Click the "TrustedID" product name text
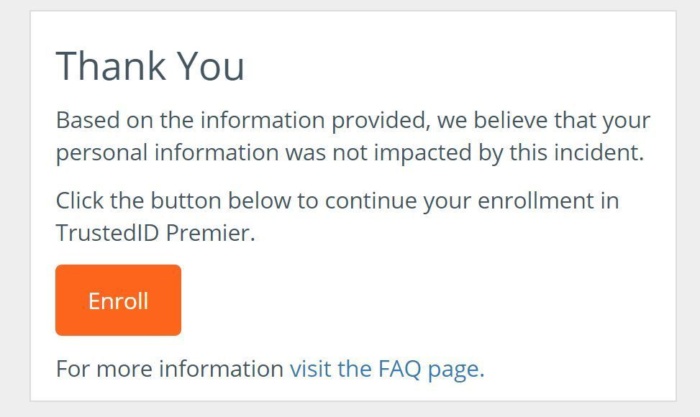Viewport: 700px width, 417px height. pyautogui.click(x=107, y=233)
